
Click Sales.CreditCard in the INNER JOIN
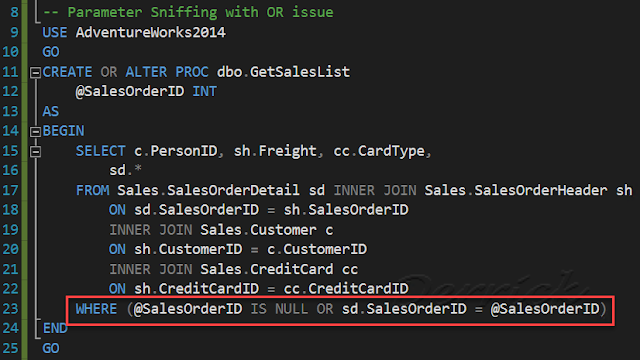pyautogui.click(x=267, y=270)
